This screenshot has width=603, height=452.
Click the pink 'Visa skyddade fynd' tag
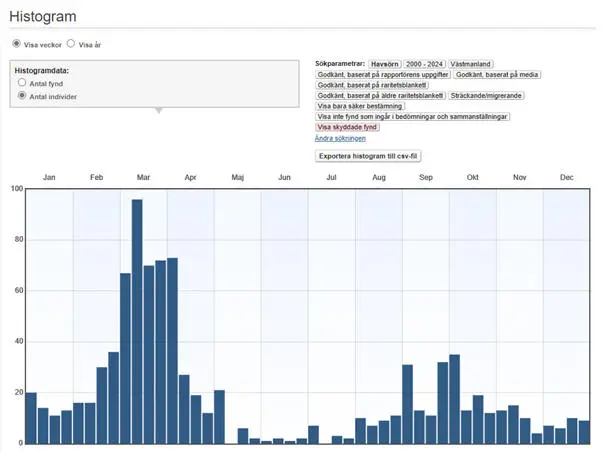(x=347, y=128)
